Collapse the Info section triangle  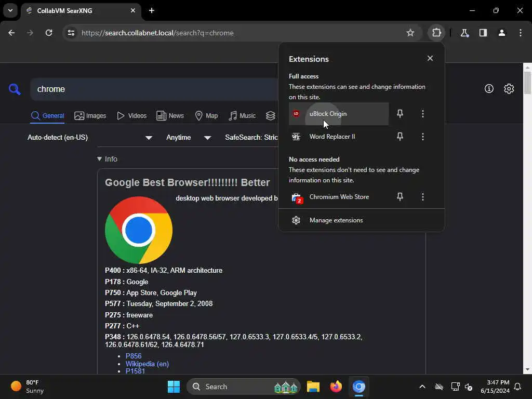(99, 159)
